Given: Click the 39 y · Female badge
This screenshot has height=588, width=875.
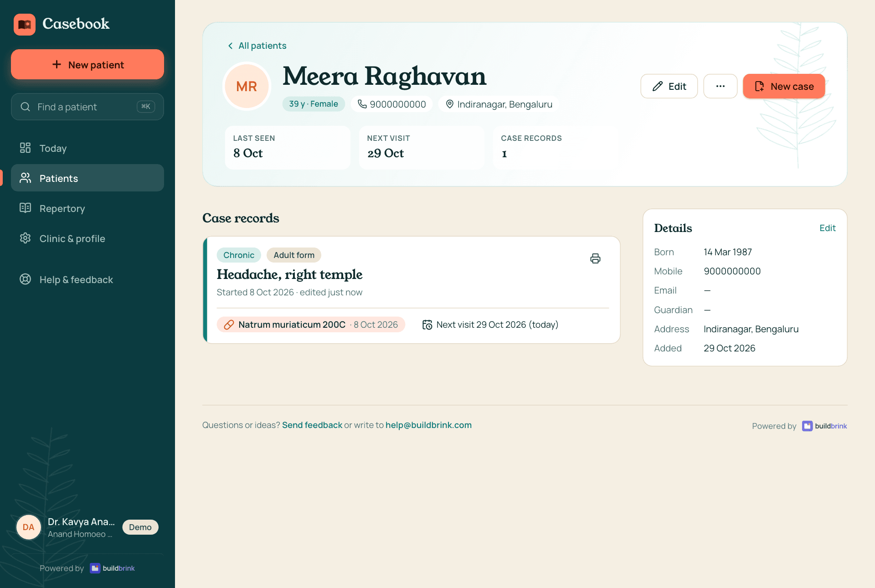Looking at the screenshot, I should (314, 104).
